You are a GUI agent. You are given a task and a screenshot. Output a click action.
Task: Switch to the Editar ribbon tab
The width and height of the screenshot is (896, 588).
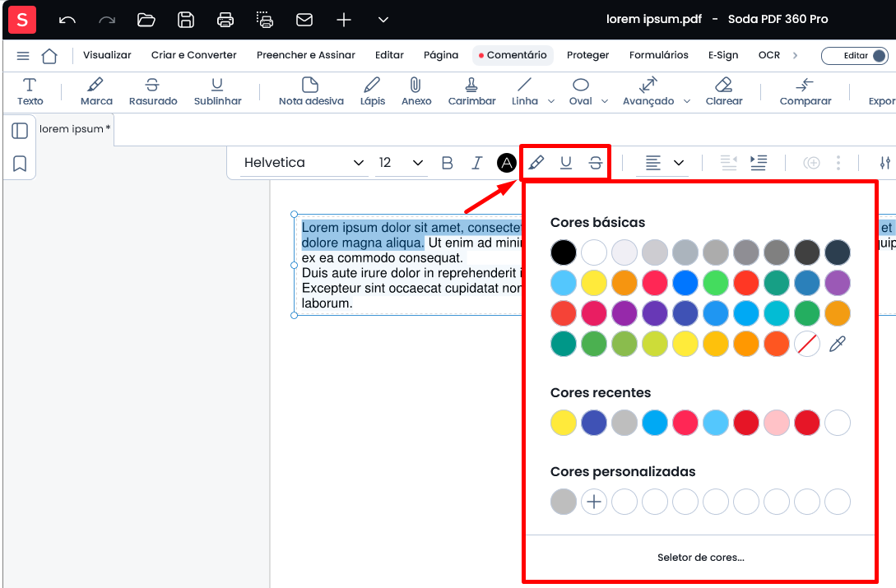[389, 55]
